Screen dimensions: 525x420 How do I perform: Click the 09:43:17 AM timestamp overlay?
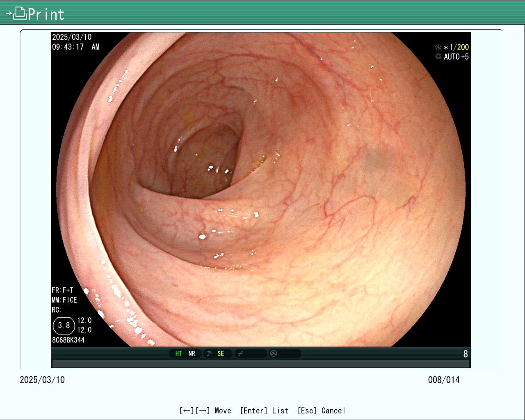click(76, 47)
